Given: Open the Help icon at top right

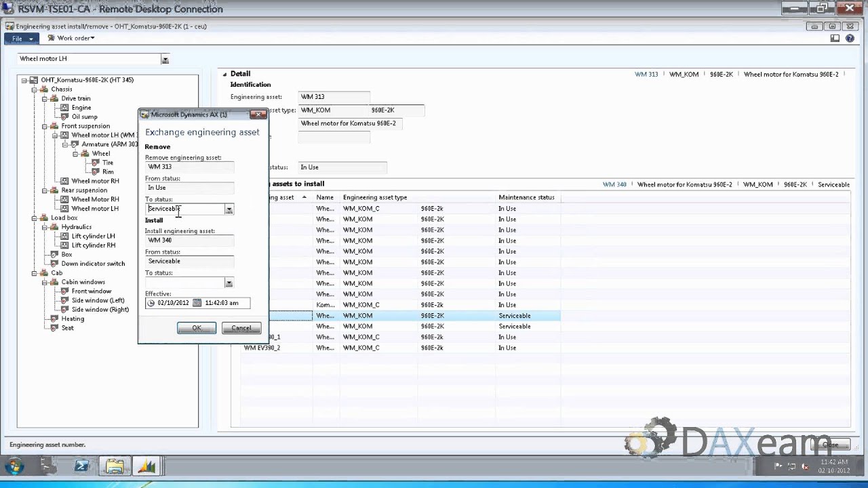Looking at the screenshot, I should pos(850,39).
